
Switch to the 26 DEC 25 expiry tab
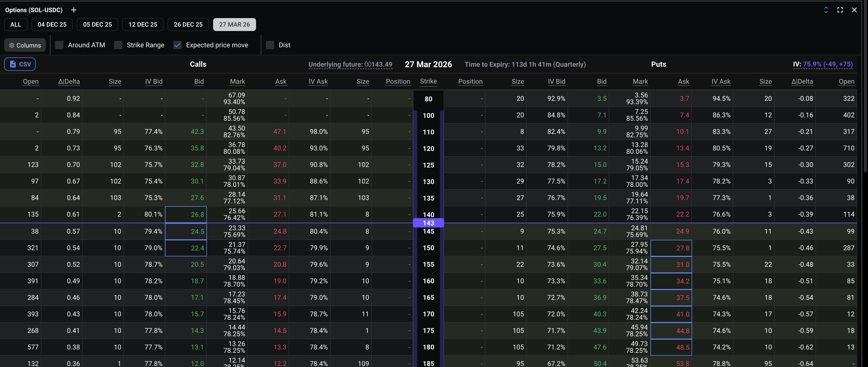(x=188, y=25)
